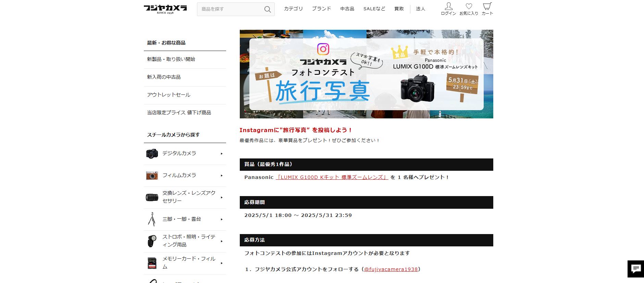Open the 法人 menu item
The image size is (644, 283).
click(420, 9)
